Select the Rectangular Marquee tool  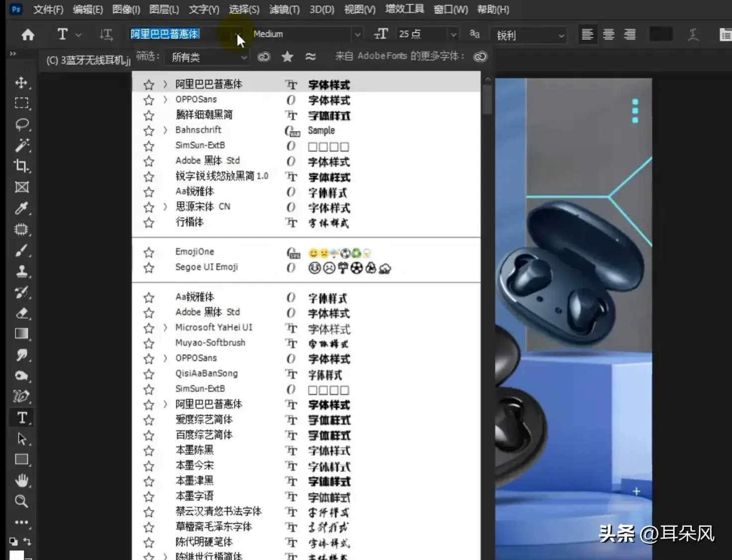(x=21, y=103)
